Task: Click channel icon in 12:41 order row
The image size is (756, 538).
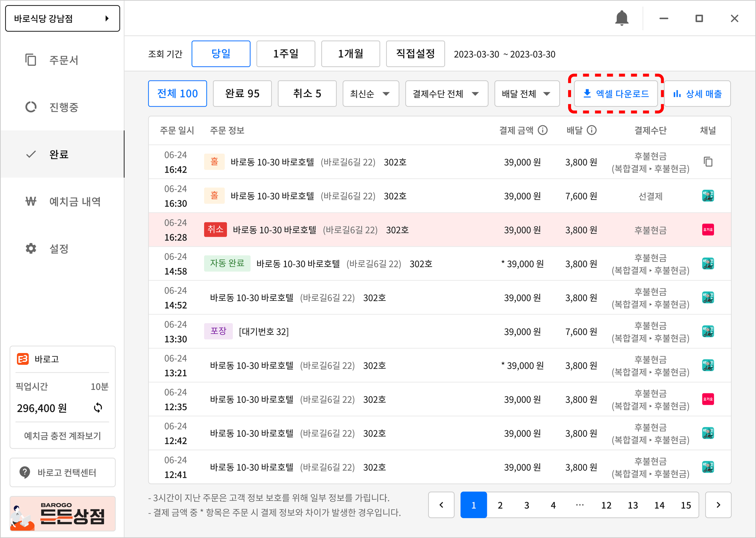Action: pos(708,467)
